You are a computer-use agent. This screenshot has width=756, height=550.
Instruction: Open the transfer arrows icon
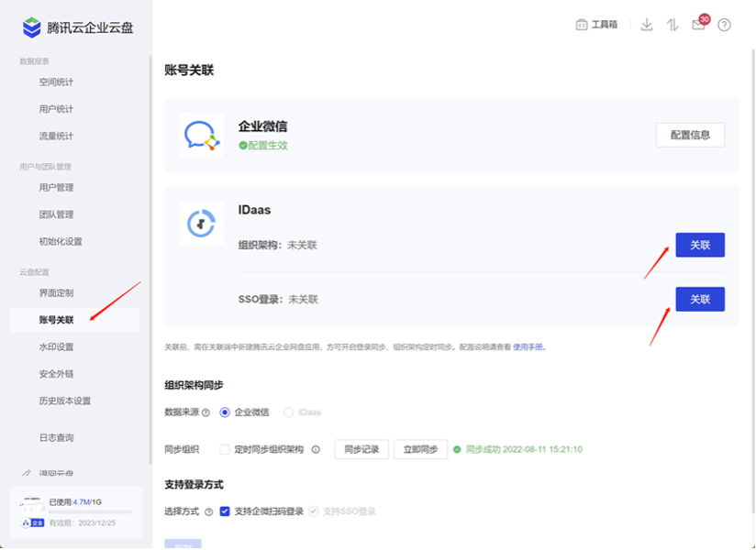tap(673, 25)
